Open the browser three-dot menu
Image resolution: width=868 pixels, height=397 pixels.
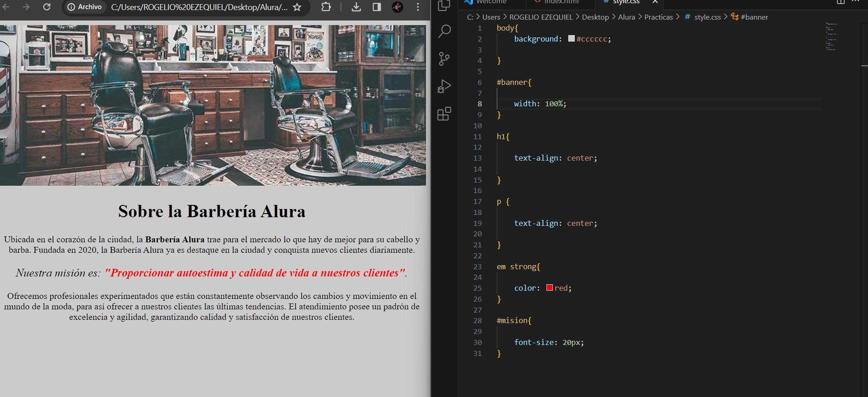tap(418, 7)
